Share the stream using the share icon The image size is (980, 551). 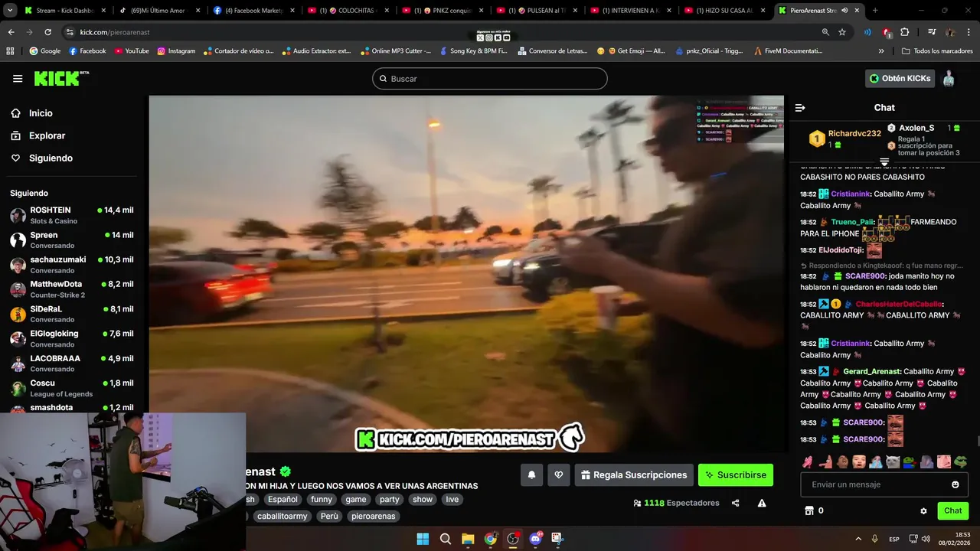click(x=736, y=503)
